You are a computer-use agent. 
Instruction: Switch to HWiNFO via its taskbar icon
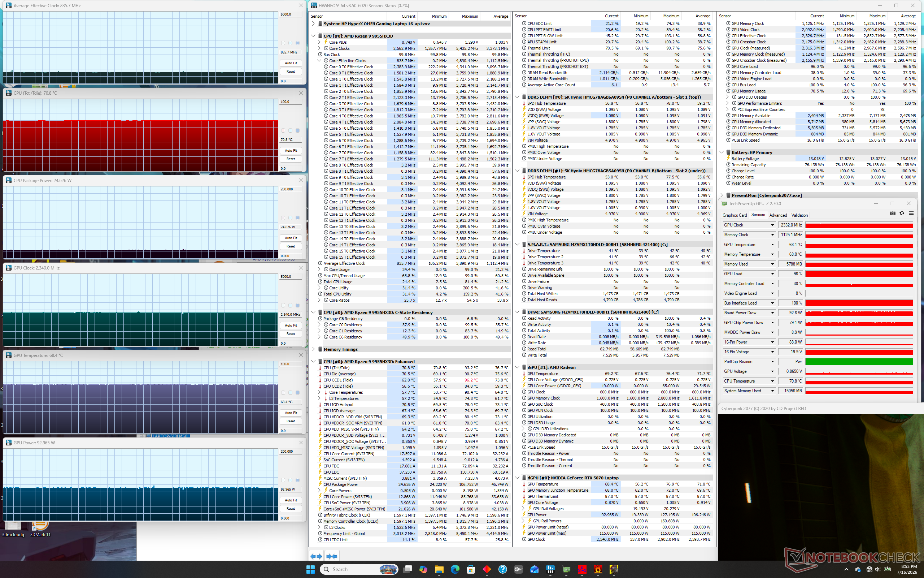point(550,569)
